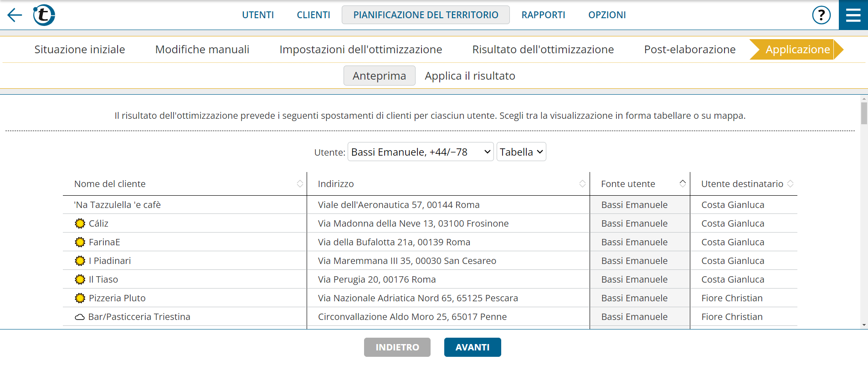Open the Tabella view dropdown
This screenshot has height=365, width=868.
click(x=521, y=152)
